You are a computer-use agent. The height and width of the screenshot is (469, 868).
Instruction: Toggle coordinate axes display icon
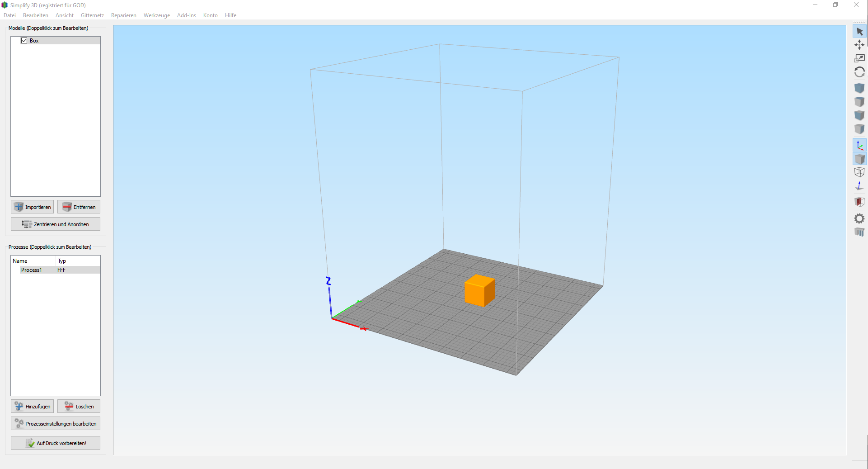tap(859, 145)
